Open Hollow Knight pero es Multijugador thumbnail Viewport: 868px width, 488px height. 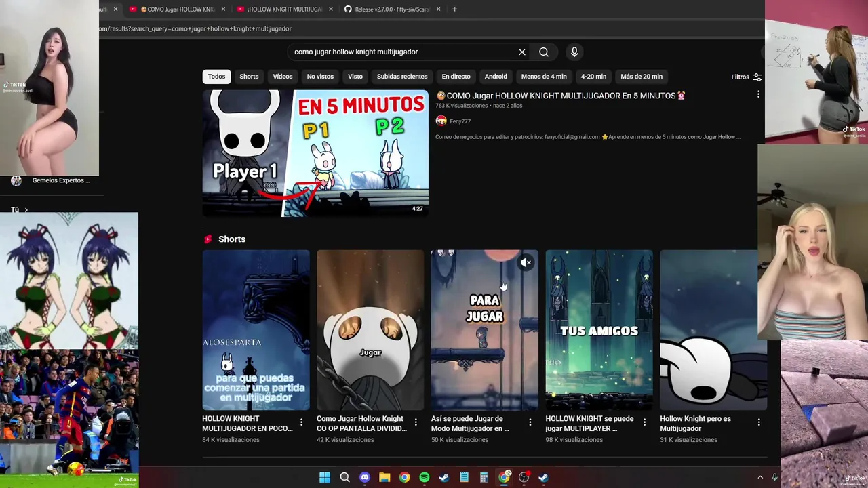(713, 330)
